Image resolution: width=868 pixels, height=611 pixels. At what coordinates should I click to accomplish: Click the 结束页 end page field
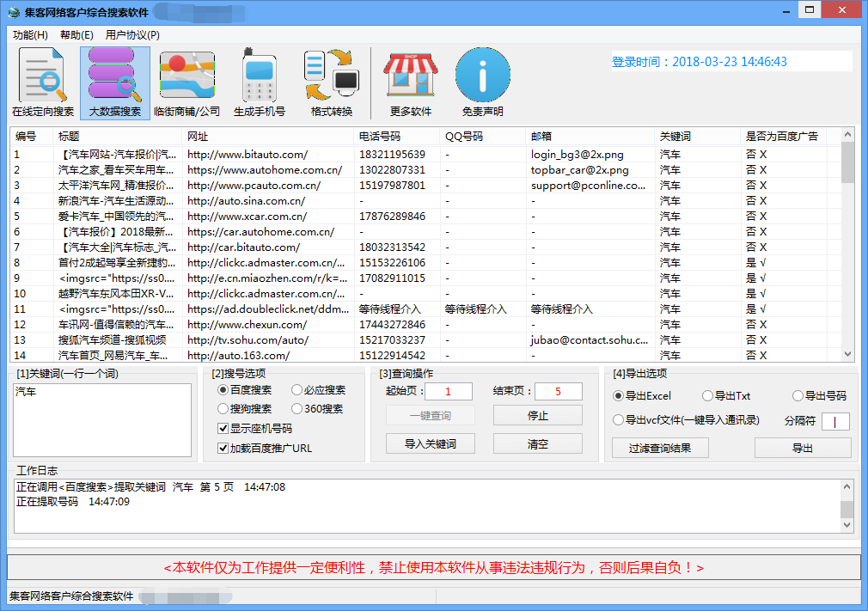click(558, 391)
